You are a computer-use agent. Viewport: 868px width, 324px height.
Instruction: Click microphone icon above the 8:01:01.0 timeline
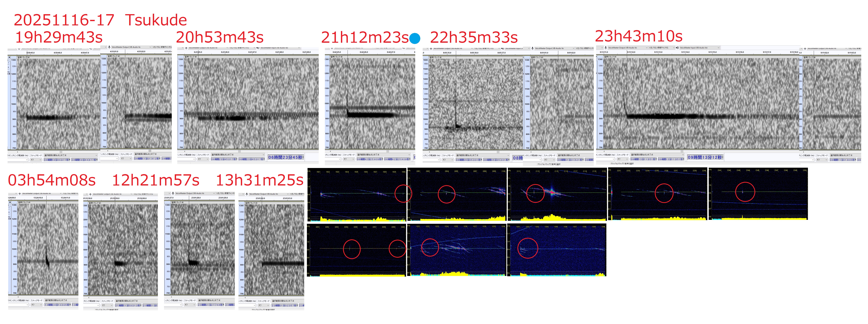532,48
